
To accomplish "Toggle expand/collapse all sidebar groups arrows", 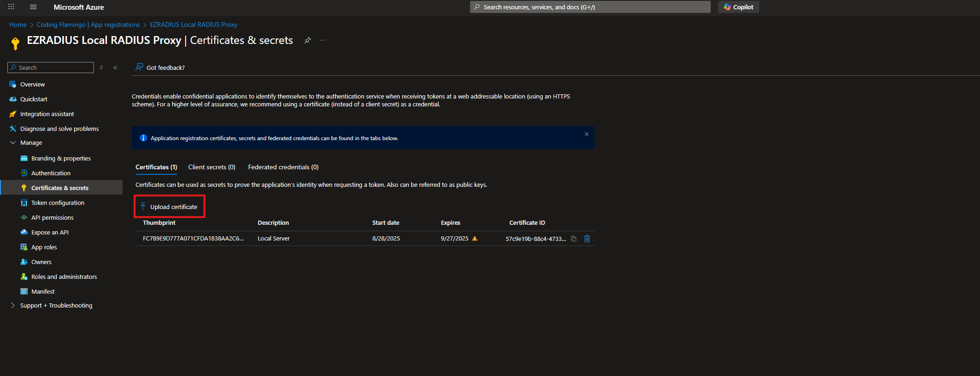I will (101, 68).
